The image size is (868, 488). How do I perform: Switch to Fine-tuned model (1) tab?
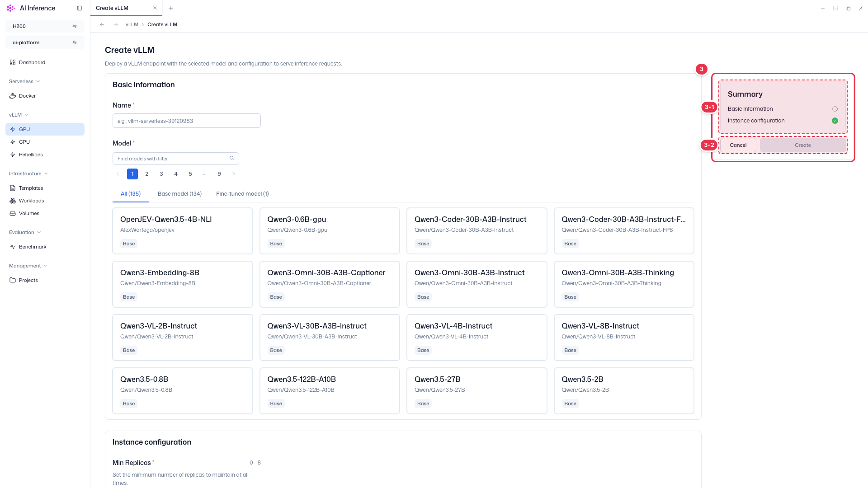click(x=242, y=193)
